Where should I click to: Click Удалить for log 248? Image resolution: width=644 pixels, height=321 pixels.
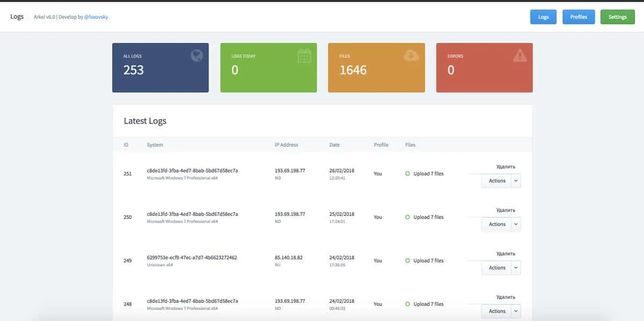coord(506,297)
